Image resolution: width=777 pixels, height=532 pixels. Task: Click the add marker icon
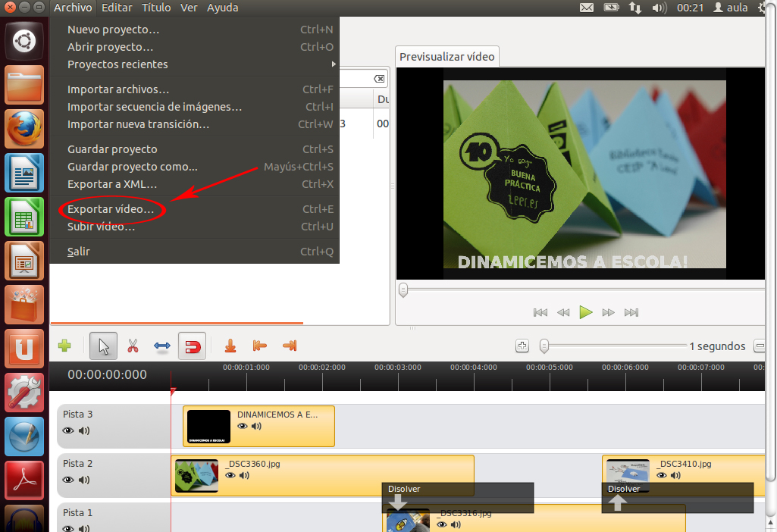[230, 346]
